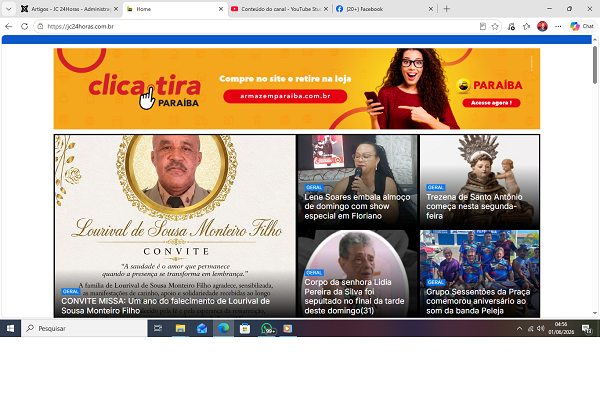Image resolution: width=600 pixels, height=395 pixels.
Task: Click GERAL tag on Lidia Pereira card
Action: pos(314,273)
